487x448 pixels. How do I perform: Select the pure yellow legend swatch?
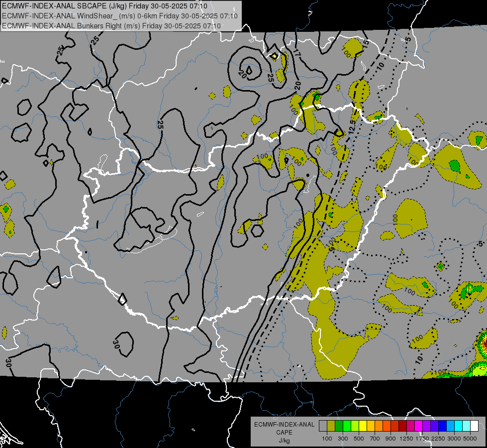click(x=363, y=426)
